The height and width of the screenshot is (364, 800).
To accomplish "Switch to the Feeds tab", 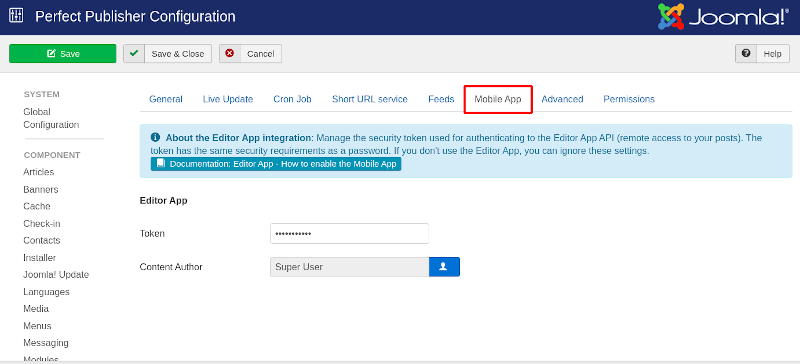I will click(441, 99).
